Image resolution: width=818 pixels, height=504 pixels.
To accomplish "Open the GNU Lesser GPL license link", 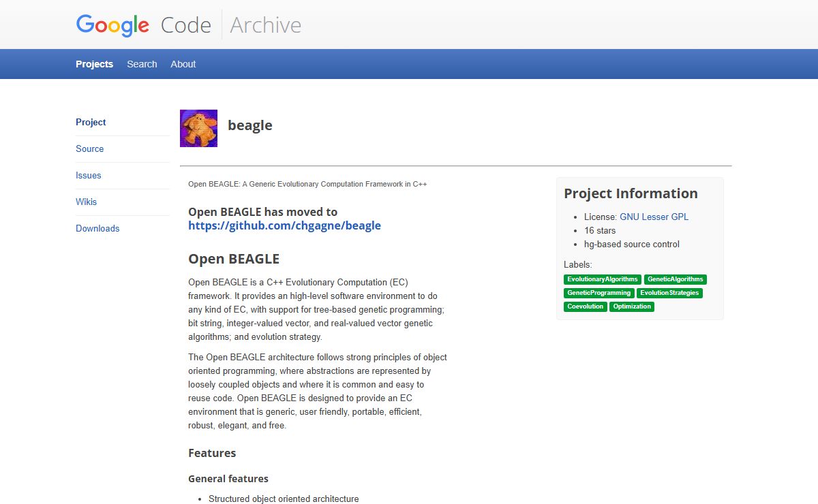I will [654, 217].
